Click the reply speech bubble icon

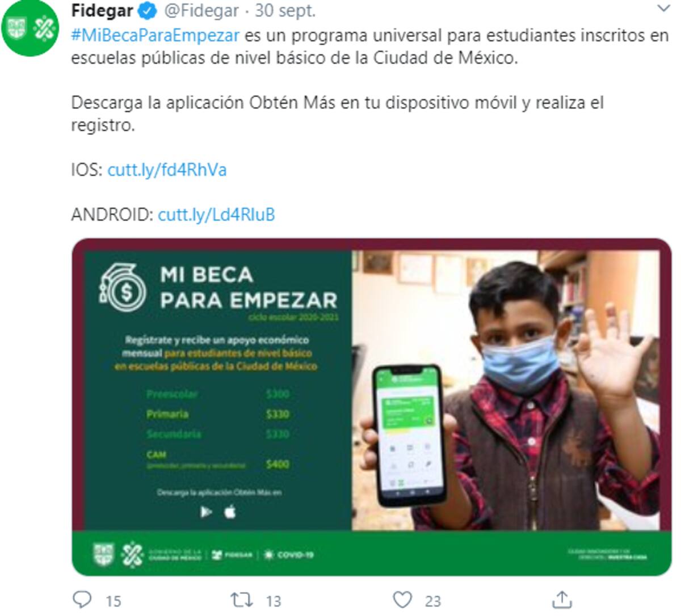83,600
